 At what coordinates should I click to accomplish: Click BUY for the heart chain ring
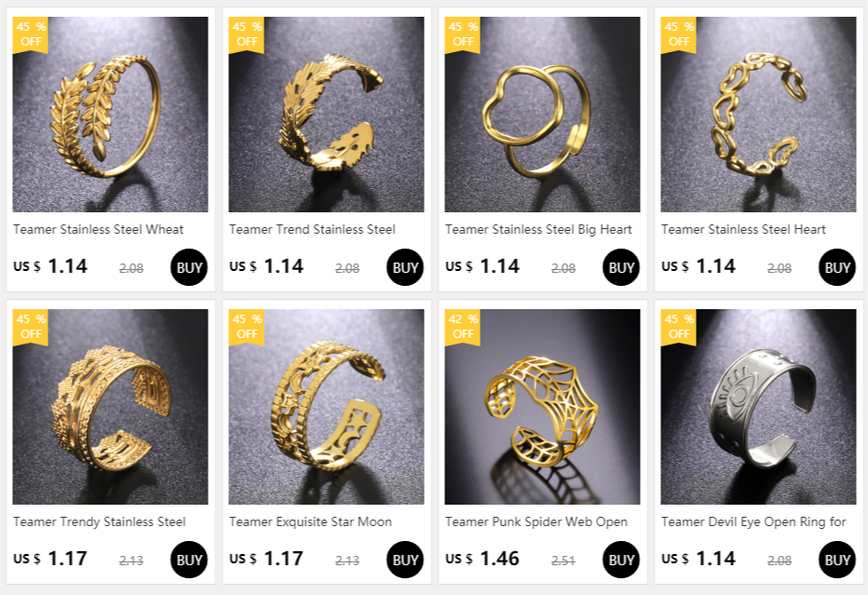(x=836, y=267)
